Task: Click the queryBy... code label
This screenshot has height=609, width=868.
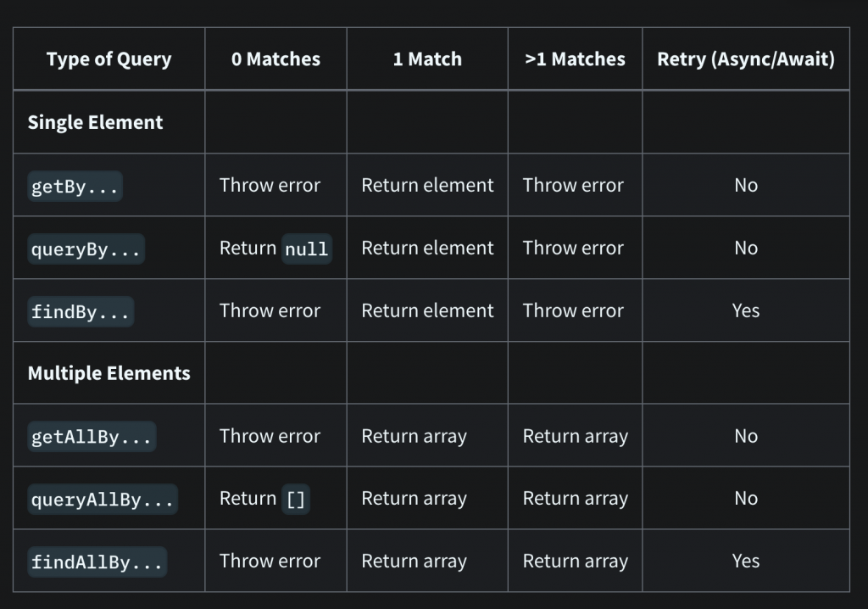Action: pyautogui.click(x=86, y=249)
